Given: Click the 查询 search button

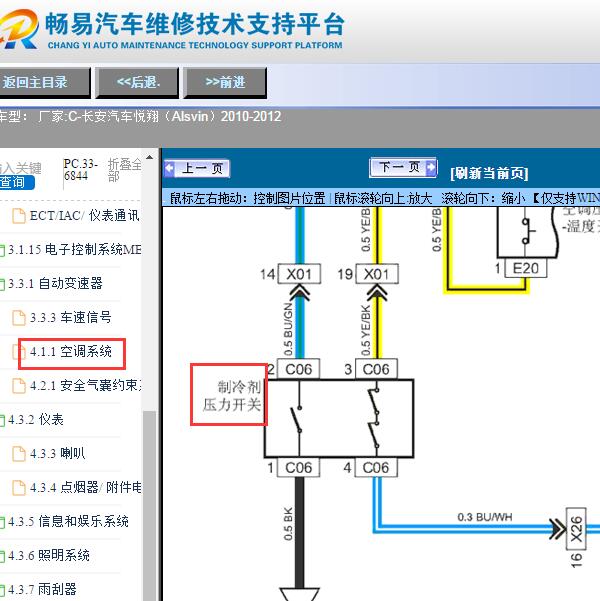Looking at the screenshot, I should point(17,182).
